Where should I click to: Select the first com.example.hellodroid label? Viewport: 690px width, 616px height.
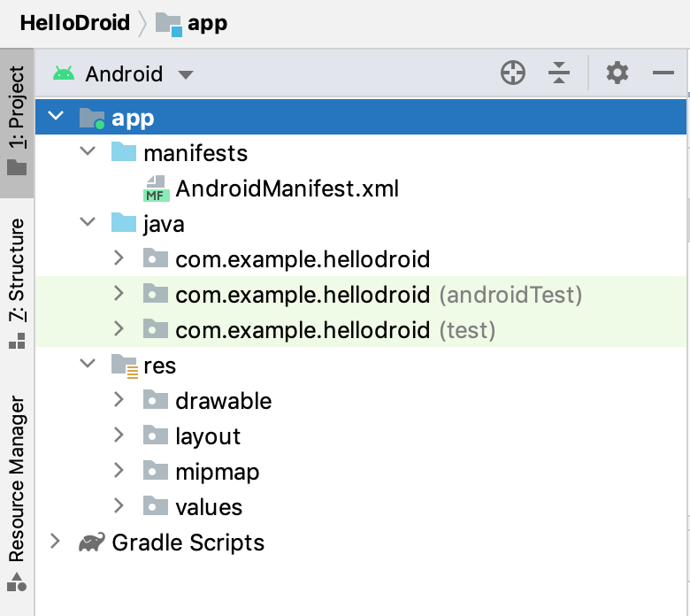pyautogui.click(x=303, y=259)
